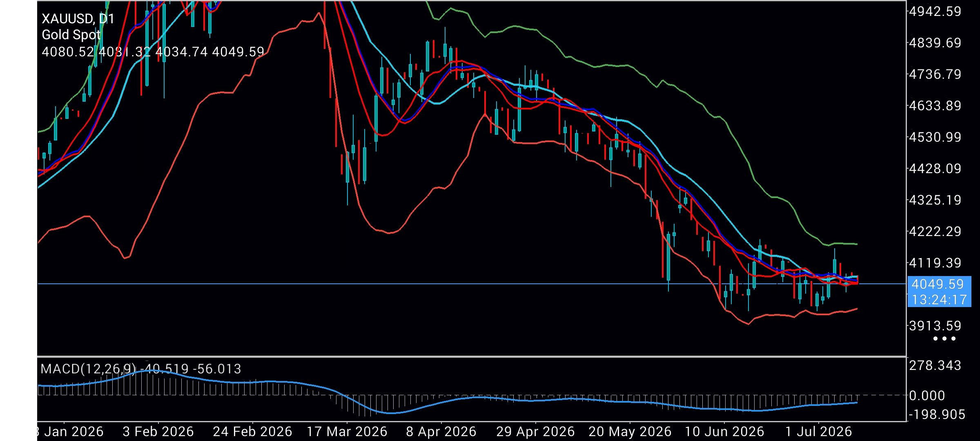This screenshot has width=980, height=441.
Task: Click price scale value 4633.89
Action: point(935,106)
